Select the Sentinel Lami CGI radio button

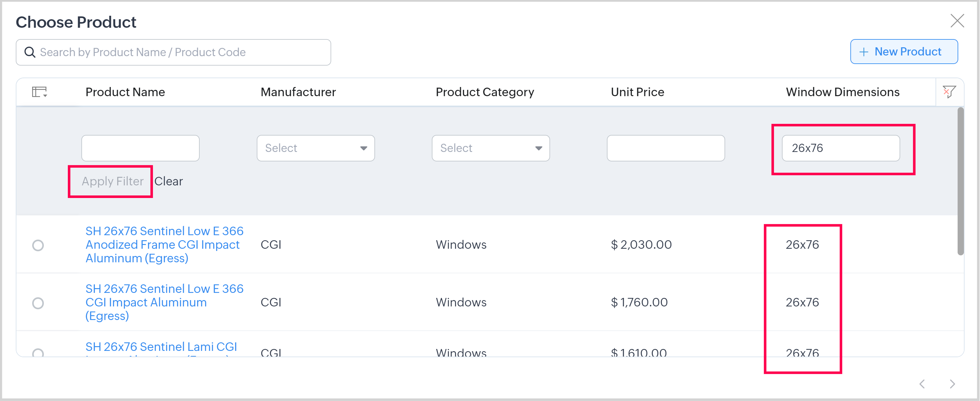click(x=38, y=353)
